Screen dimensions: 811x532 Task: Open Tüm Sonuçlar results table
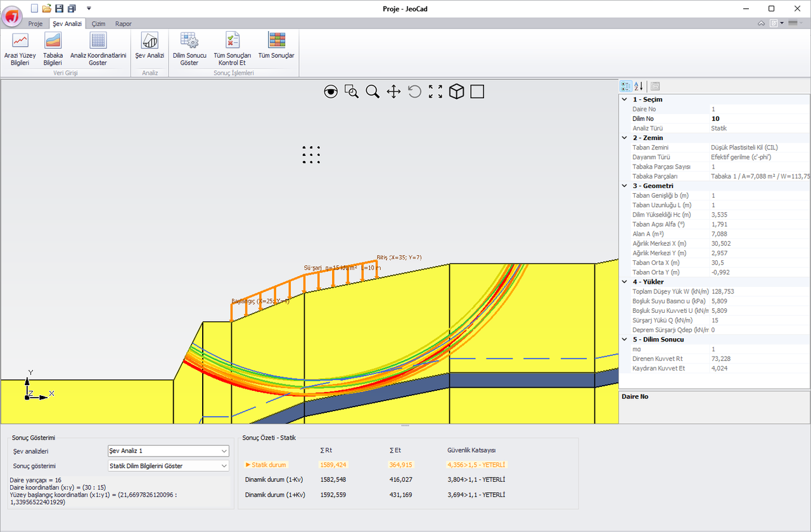click(x=276, y=46)
